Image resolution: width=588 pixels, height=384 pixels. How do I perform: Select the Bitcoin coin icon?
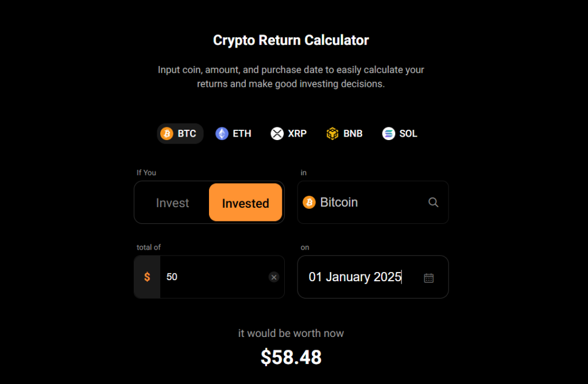tap(167, 133)
